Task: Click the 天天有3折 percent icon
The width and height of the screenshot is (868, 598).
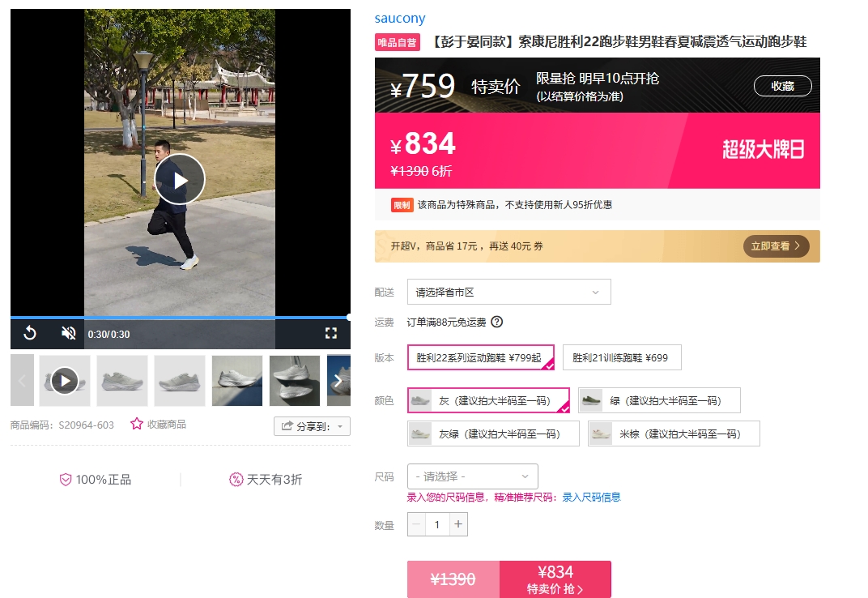Action: tap(236, 480)
